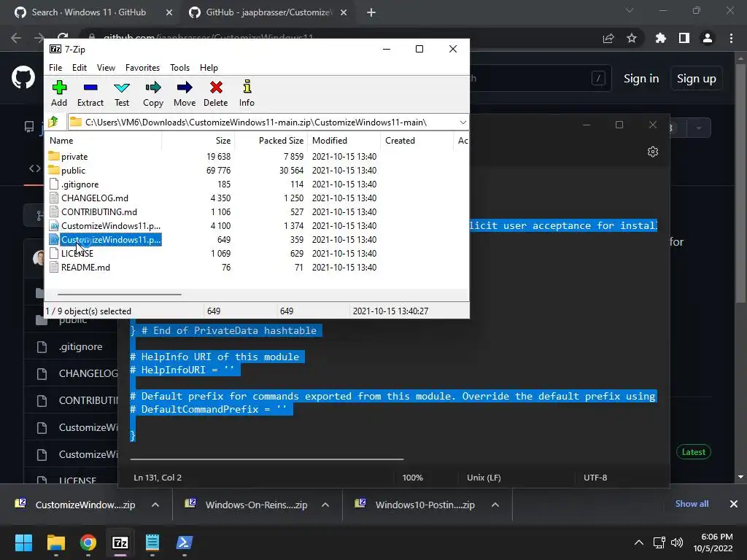Open the .gitignore file on GitHub page
Screen dimensions: 747x560
80,346
